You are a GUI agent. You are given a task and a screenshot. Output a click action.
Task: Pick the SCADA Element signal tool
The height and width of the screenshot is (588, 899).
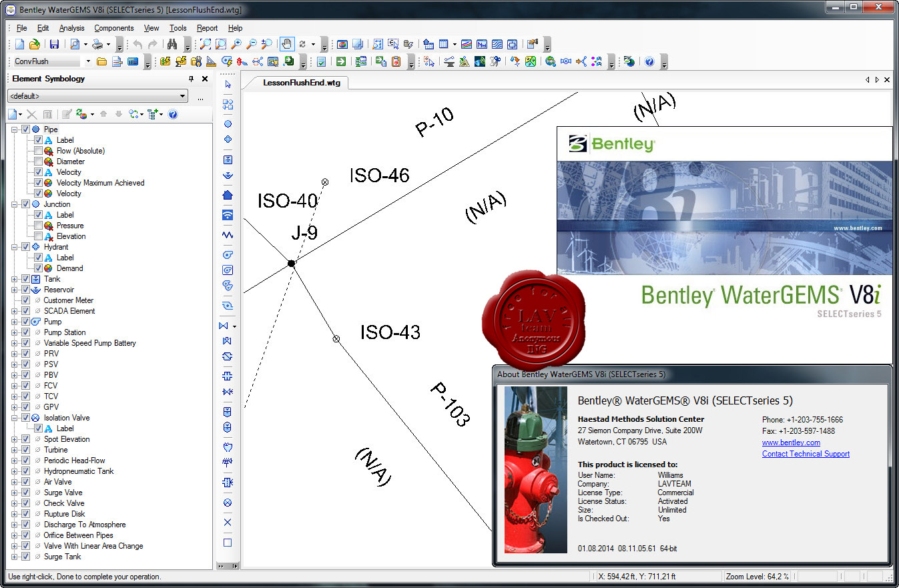click(x=228, y=215)
